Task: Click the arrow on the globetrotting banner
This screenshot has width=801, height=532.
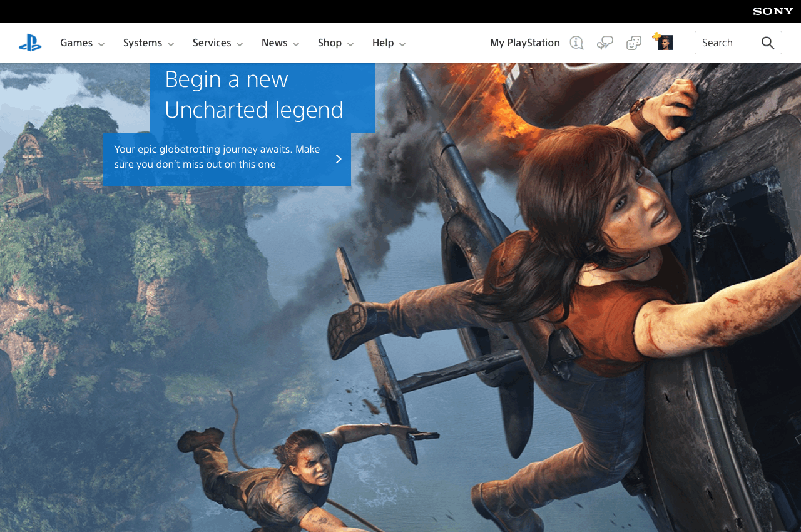Action: pos(339,159)
